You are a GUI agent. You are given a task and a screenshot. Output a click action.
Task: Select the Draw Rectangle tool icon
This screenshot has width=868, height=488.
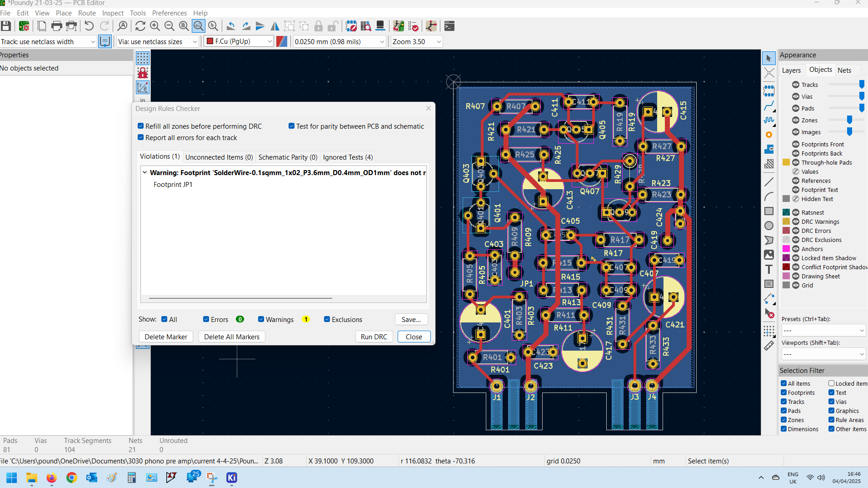coord(769,211)
